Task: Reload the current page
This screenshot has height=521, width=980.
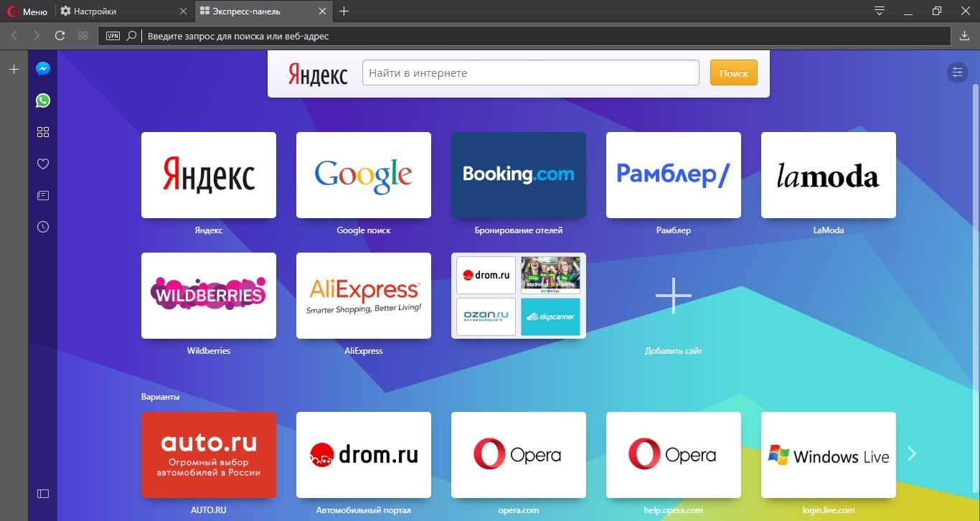Action: 60,36
